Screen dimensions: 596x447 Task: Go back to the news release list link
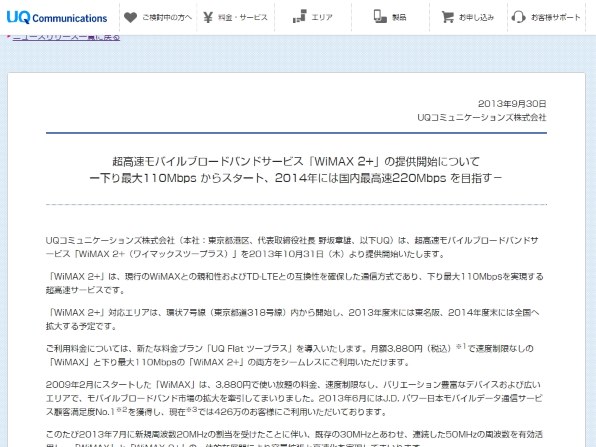[66, 38]
